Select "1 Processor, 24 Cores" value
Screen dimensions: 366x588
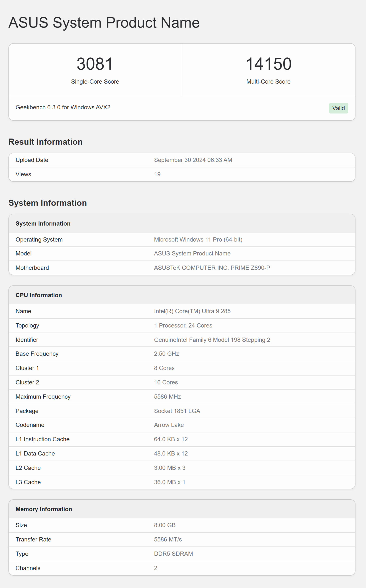point(183,325)
